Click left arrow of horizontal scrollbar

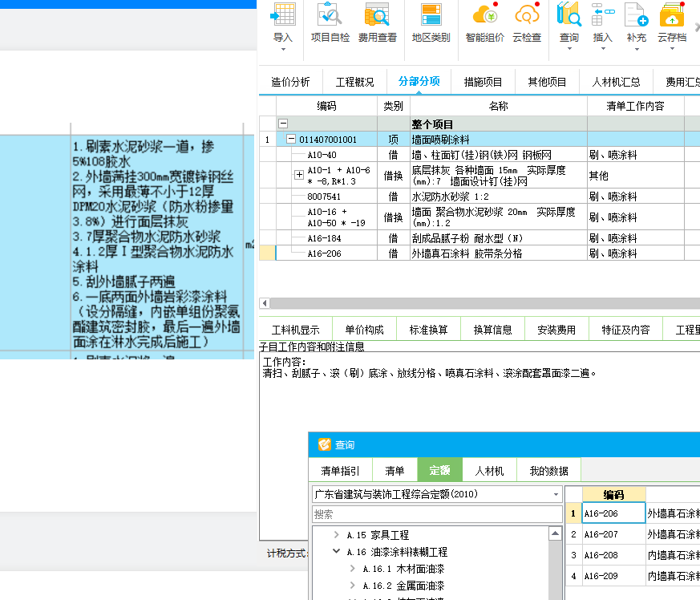click(265, 303)
